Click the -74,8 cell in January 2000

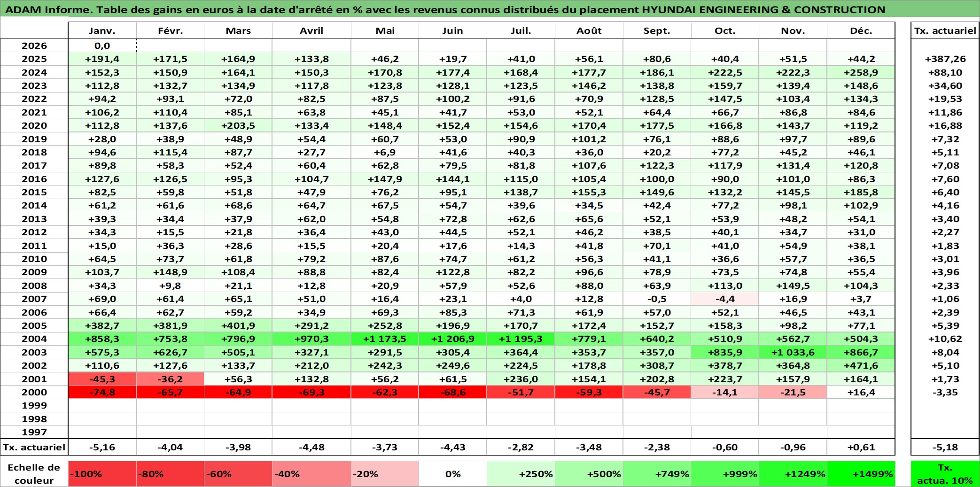102,392
